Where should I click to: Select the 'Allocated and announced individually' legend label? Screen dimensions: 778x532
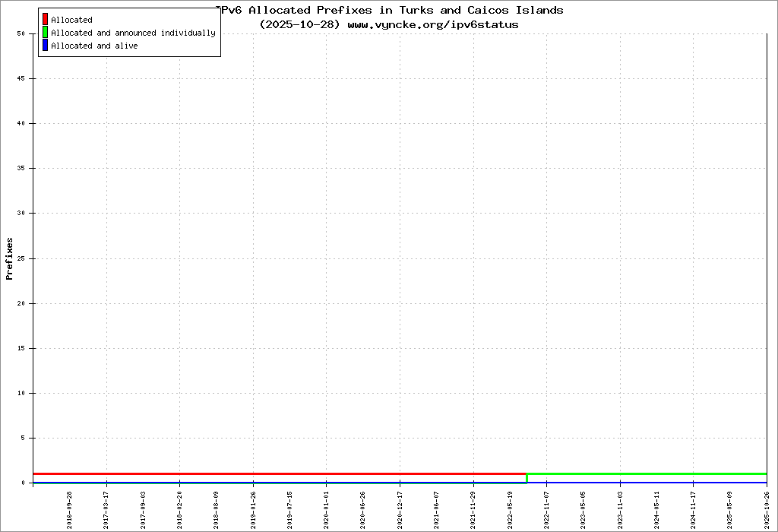coord(133,33)
